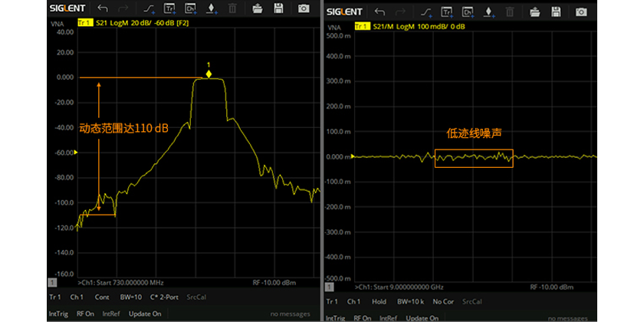Click the save disk icon in left window
644x322 pixels.
(x=280, y=9)
